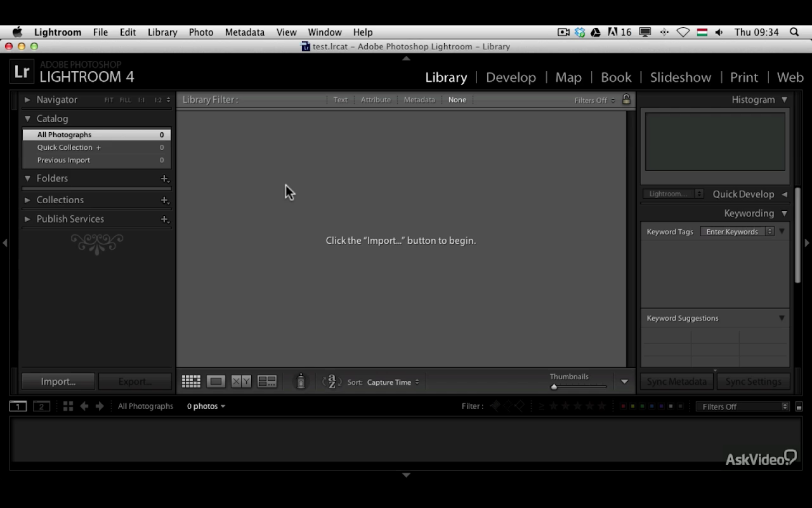Click the filmstrip grid shortcut icon
Viewport: 812px width, 508px height.
pos(68,406)
